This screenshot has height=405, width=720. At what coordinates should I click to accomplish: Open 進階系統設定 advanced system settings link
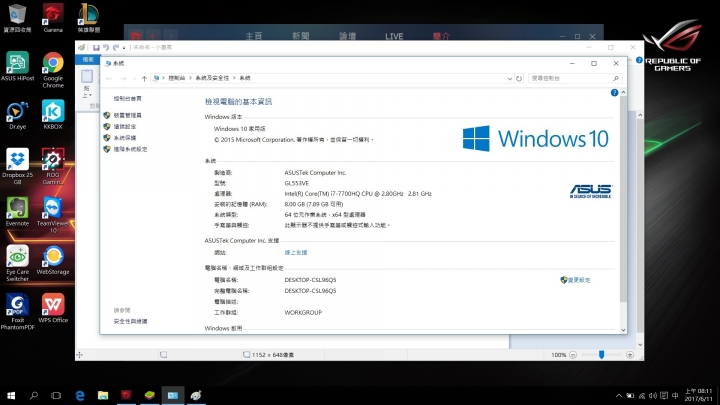(x=130, y=149)
